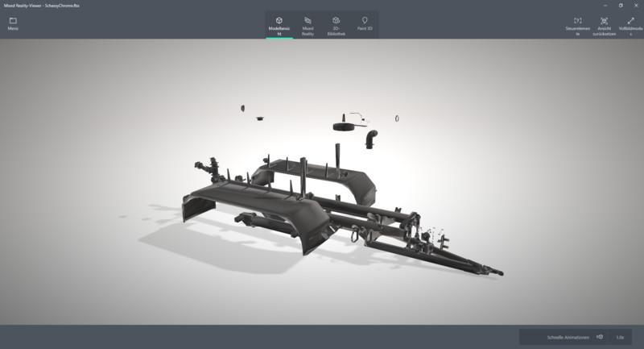Click the elbow pipe part in the viewport
Image resolution: width=644 pixels, height=349 pixels.
(371, 139)
